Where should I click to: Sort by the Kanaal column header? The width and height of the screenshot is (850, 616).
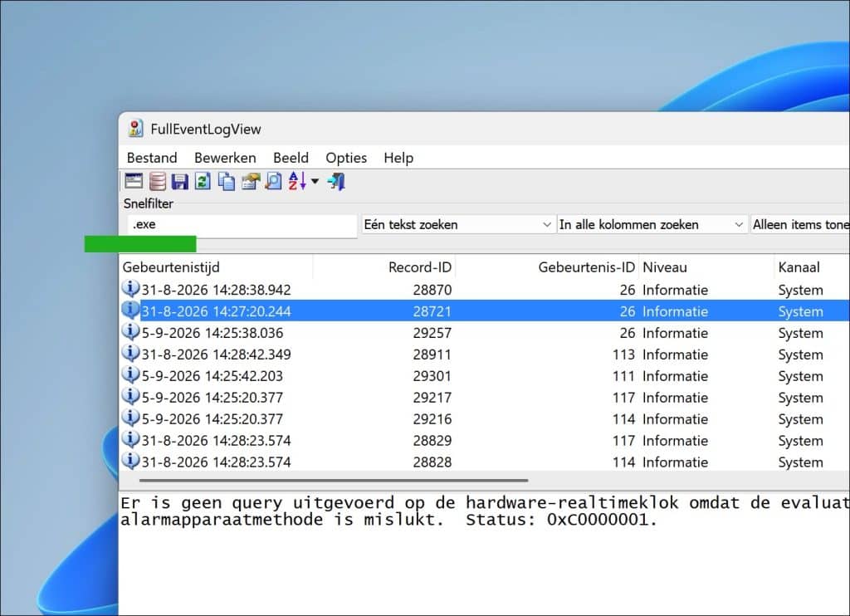812,267
